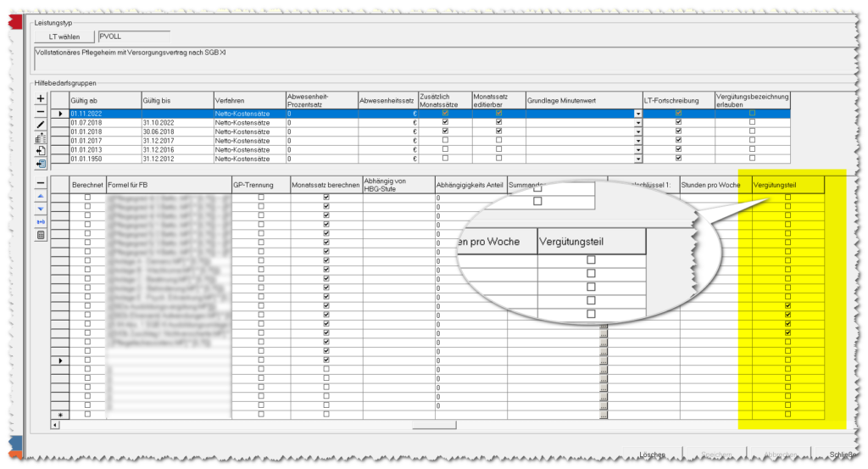Click the Löschen button
This screenshot has height=469, width=868.
[652, 454]
